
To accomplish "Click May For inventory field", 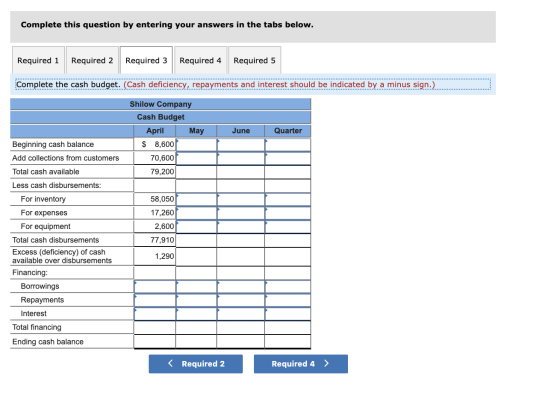I will [196, 199].
